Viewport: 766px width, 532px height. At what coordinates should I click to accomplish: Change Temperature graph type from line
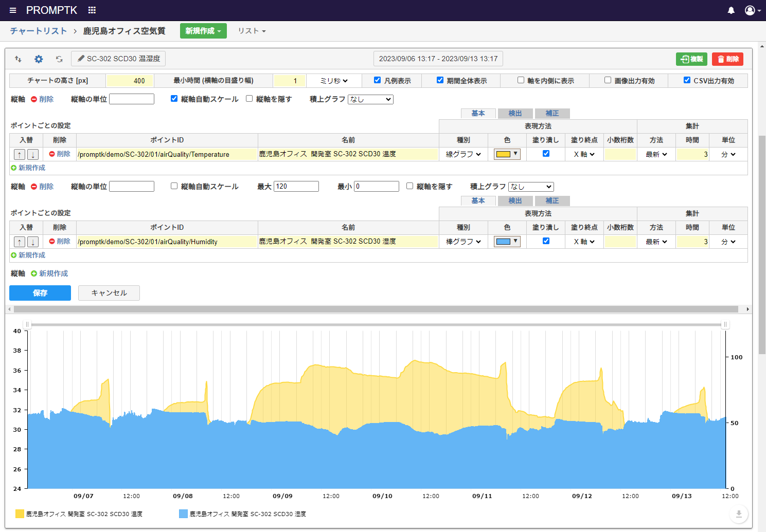[x=464, y=154]
